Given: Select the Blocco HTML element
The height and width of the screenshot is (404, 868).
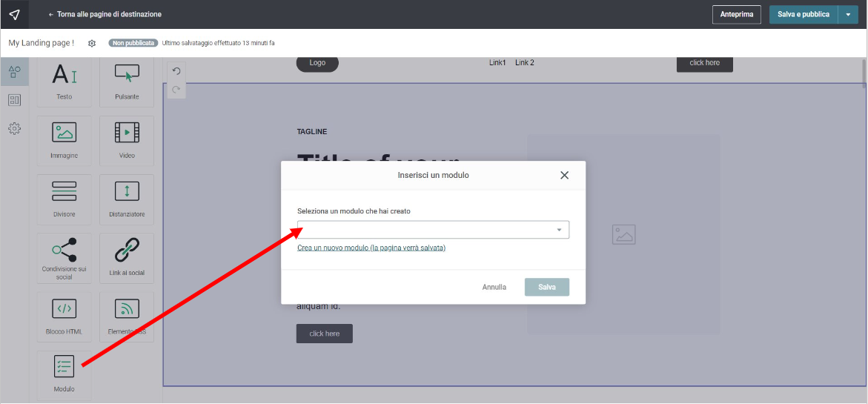Looking at the screenshot, I should 64,317.
